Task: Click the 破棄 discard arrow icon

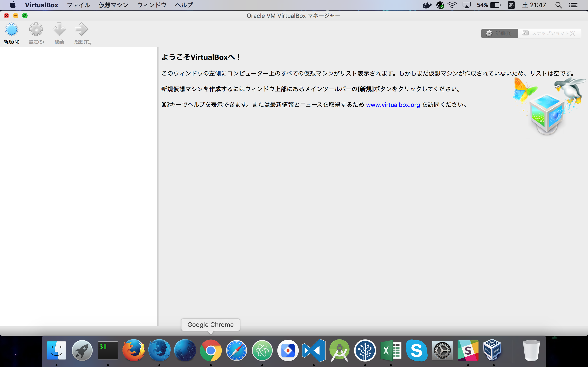Action: pos(59,30)
